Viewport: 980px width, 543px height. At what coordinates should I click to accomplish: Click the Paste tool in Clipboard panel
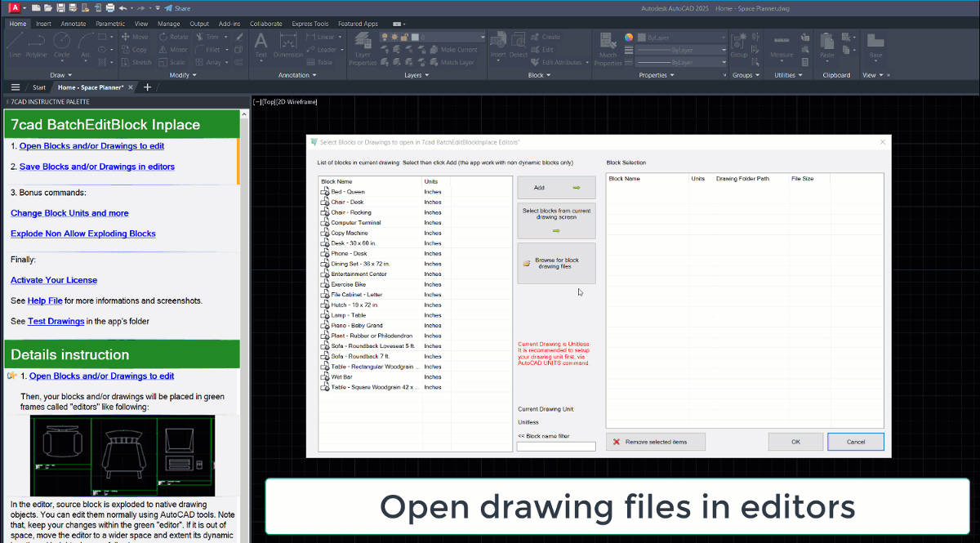pos(827,45)
